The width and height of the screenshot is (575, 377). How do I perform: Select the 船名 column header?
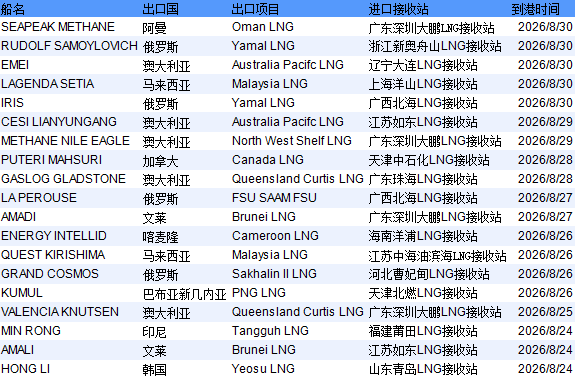click(13, 9)
